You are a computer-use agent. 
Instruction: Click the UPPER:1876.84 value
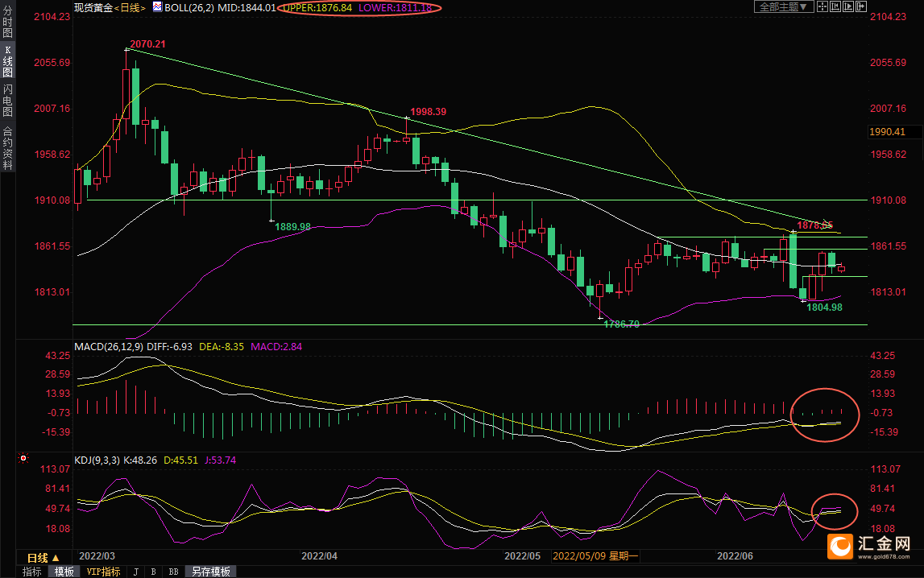(x=317, y=8)
